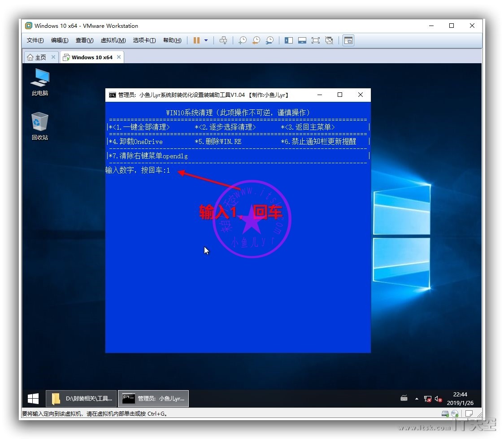Switch VMware to full screen mode
Screen dimensions: 504x439
pyautogui.click(x=316, y=40)
